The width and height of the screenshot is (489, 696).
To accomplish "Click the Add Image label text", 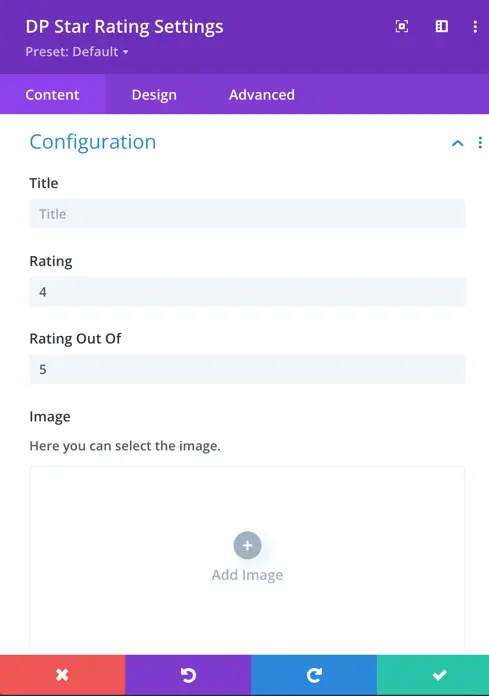I will coord(247,575).
